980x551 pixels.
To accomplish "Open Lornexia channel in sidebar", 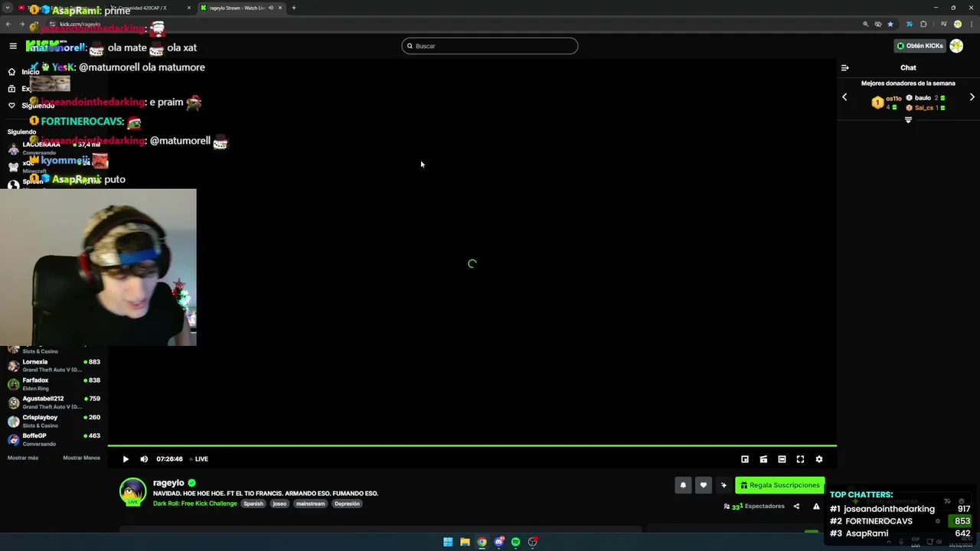I will pos(54,366).
